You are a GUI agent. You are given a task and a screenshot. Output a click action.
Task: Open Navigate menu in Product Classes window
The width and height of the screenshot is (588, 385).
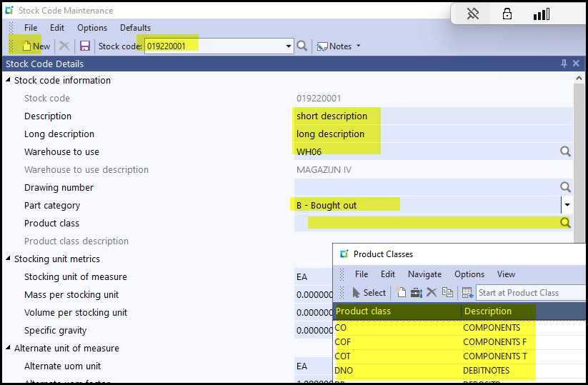click(424, 274)
